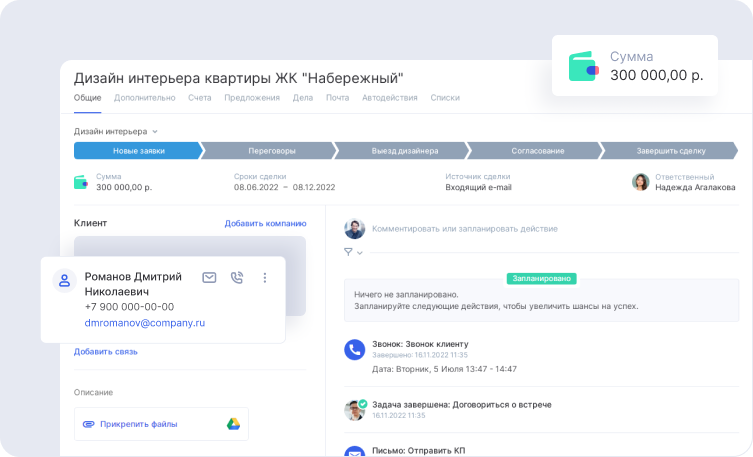
Task: Click the Добавить компанию link
Action: pyautogui.click(x=265, y=223)
